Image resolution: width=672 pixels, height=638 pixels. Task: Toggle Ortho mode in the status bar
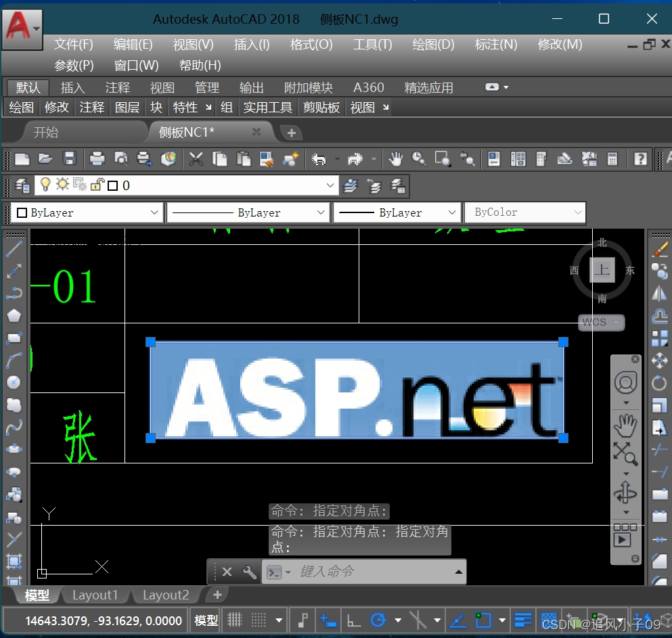(353, 620)
